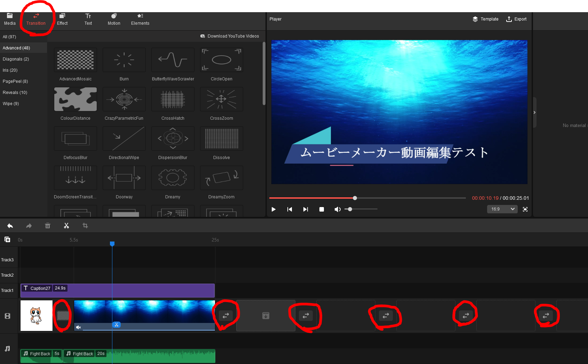Click the Export button

[516, 19]
